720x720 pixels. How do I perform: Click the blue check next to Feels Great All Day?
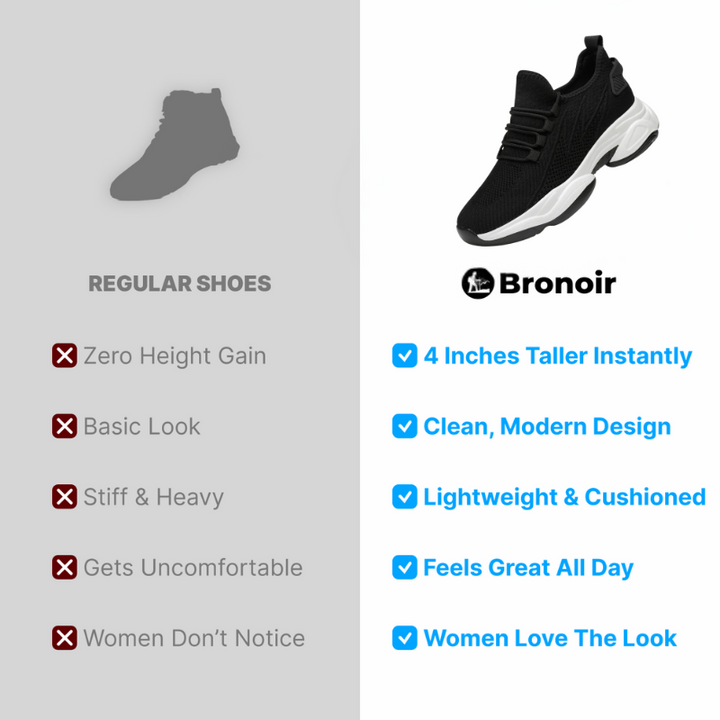pyautogui.click(x=405, y=567)
